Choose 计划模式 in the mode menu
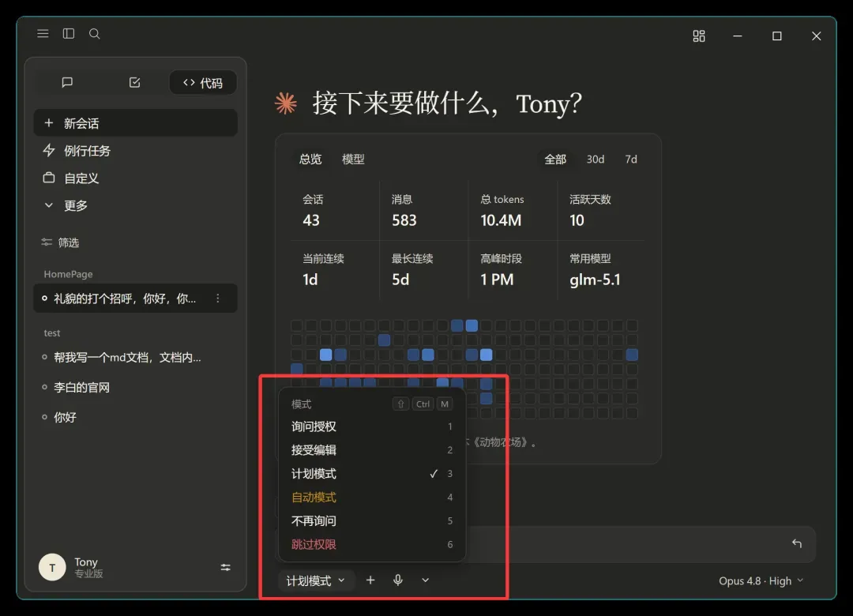 tap(371, 473)
